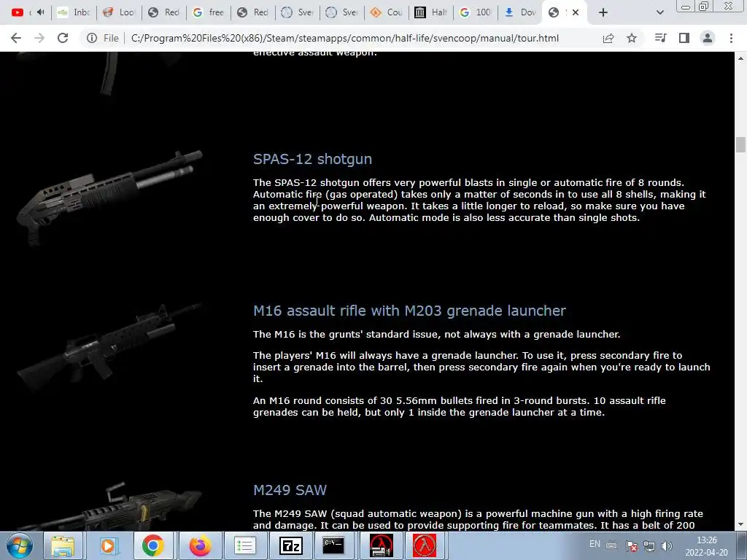The height and width of the screenshot is (560, 747).
Task: Open the Chrome profile menu
Action: 708,38
